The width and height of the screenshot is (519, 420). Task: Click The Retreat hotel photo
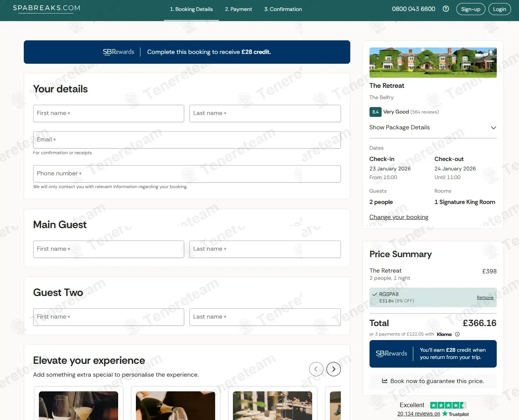[433, 63]
